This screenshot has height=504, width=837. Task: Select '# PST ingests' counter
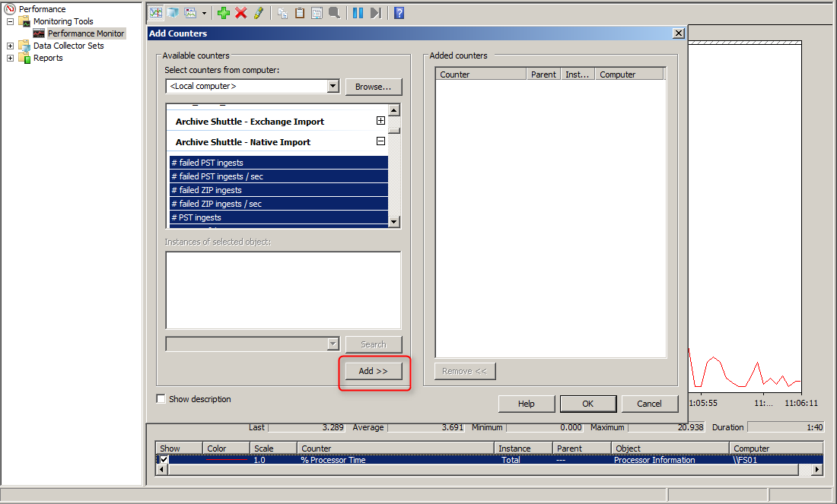point(278,217)
